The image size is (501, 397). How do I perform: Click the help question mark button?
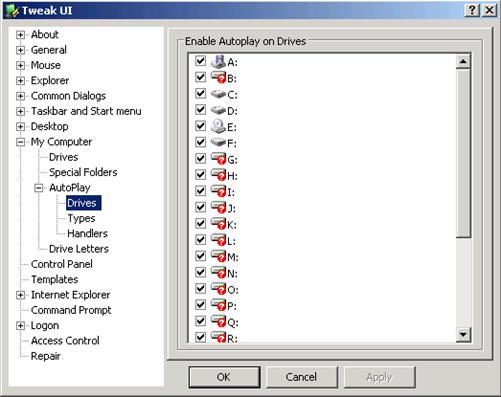[x=472, y=10]
